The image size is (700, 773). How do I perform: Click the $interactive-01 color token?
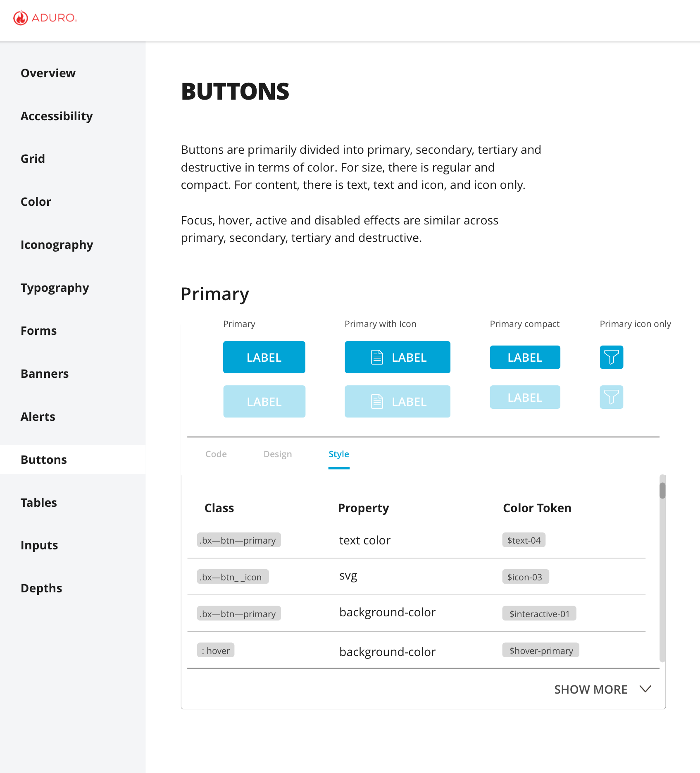(x=539, y=613)
